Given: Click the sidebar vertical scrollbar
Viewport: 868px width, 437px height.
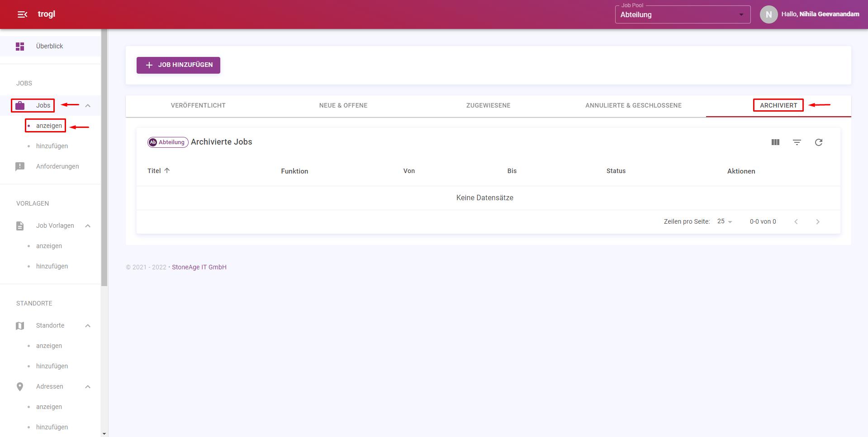Looking at the screenshot, I should (x=104, y=158).
